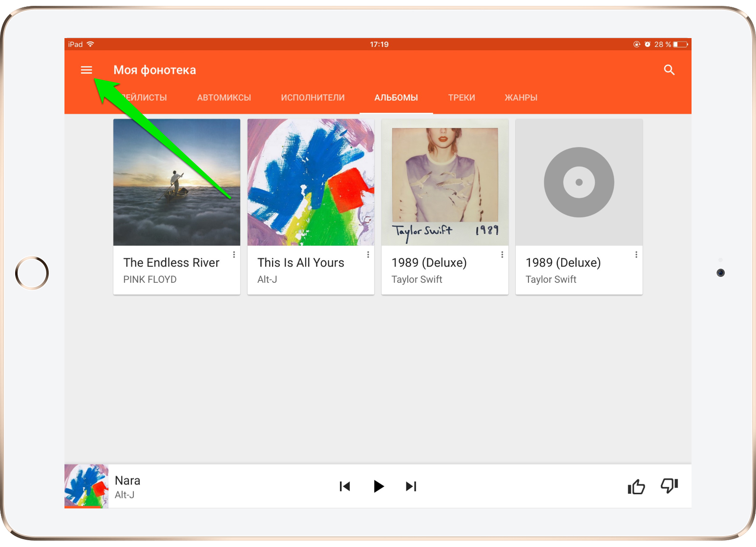The image size is (756, 547).
Task: Tap the rotation lock status icon
Action: (637, 44)
